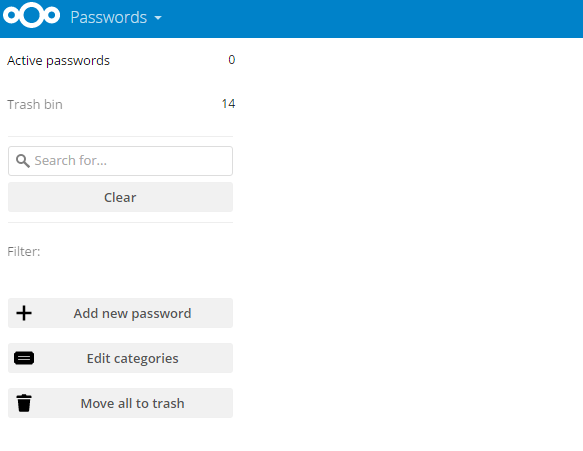Focus the Search for... input field
This screenshot has width=583, height=451.
(x=120, y=161)
